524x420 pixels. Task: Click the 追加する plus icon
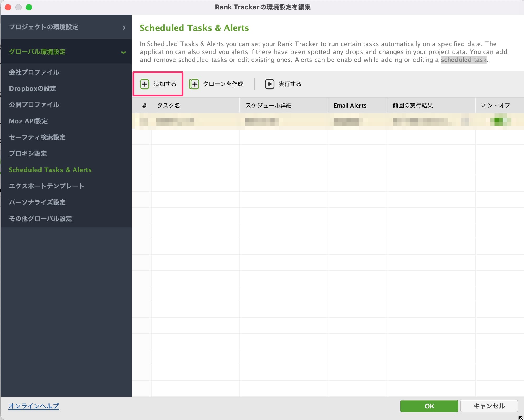click(x=145, y=84)
